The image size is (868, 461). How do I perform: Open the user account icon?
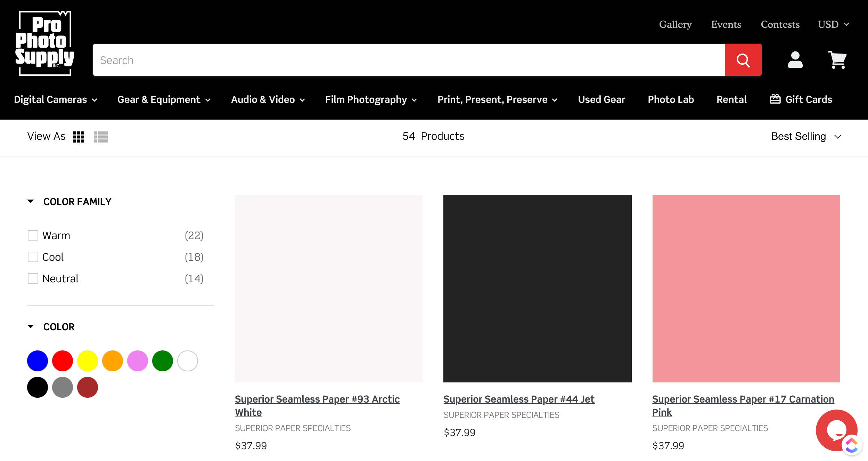[x=795, y=60]
